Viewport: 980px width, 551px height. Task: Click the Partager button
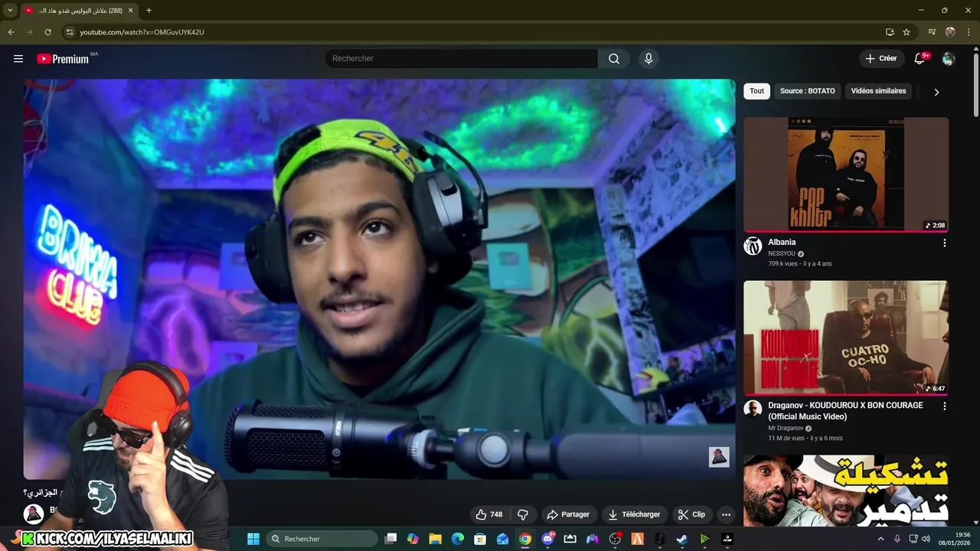[x=567, y=514]
